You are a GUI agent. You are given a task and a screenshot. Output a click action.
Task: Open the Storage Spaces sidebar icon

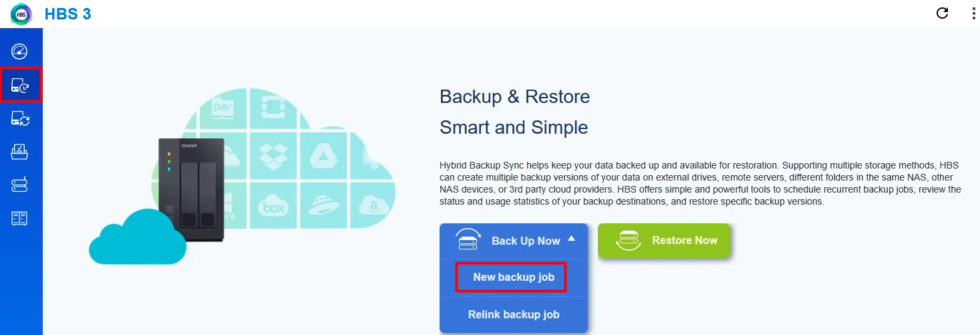(20, 185)
